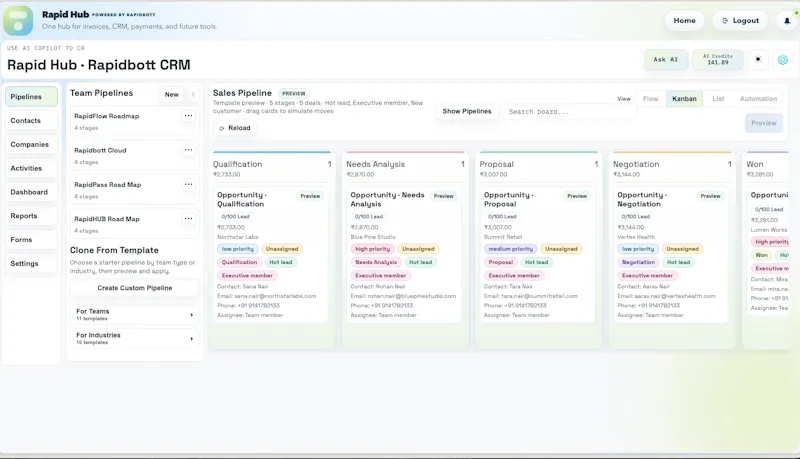
Task: Click the Vertex Health company name
Action: tap(636, 237)
